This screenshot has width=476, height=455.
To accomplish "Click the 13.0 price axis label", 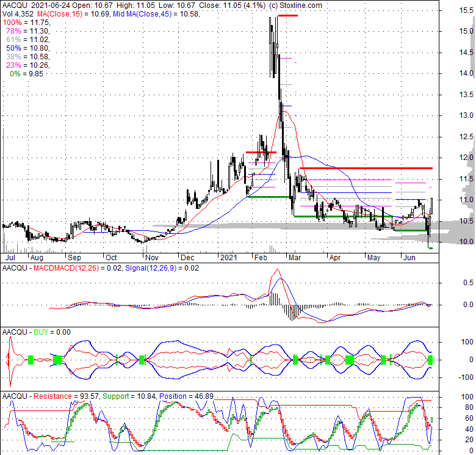I will tap(466, 115).
